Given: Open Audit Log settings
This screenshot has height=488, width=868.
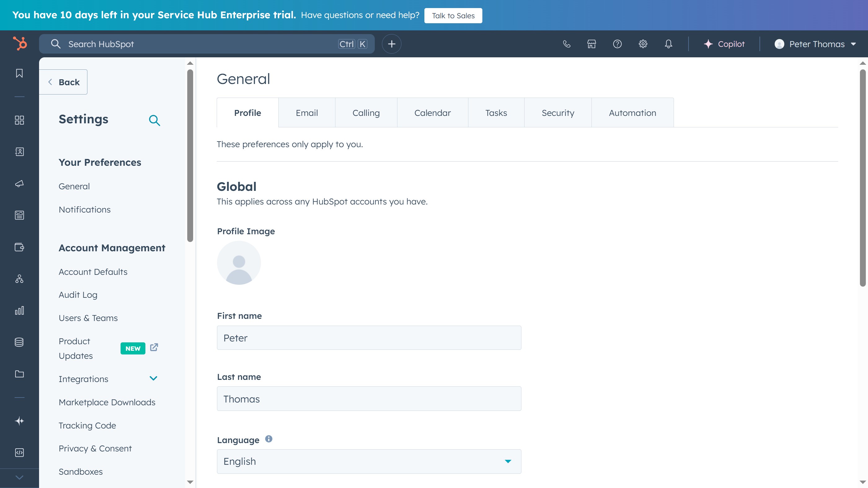Looking at the screenshot, I should tap(78, 295).
